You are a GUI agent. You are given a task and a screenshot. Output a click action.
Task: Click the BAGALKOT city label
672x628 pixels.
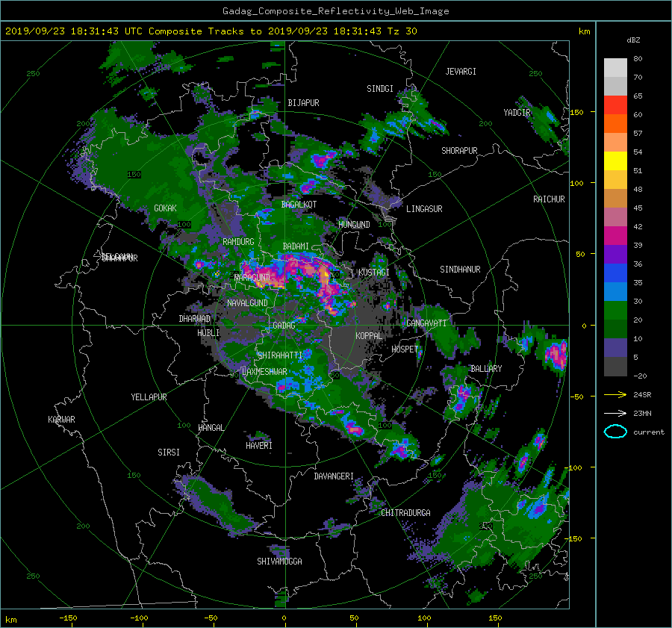click(x=299, y=205)
